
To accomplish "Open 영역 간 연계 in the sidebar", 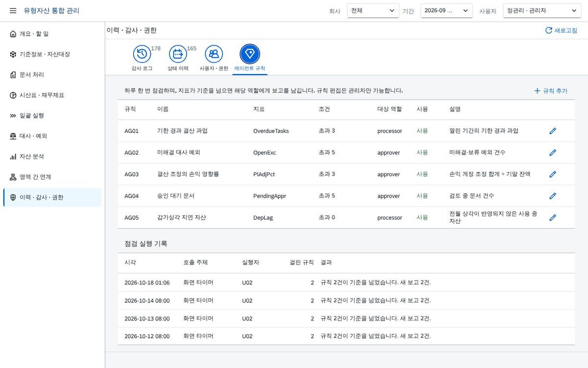I will click(x=35, y=177).
